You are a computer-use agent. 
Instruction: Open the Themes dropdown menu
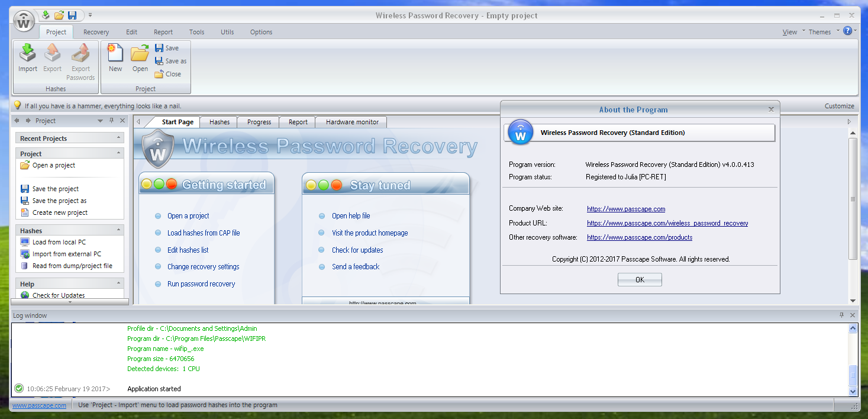pyautogui.click(x=824, y=32)
